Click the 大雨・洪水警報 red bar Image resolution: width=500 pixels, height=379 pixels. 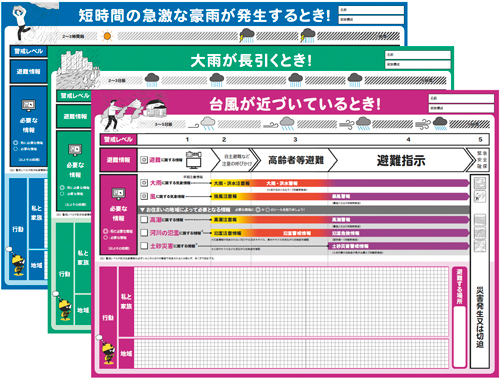pos(282,183)
